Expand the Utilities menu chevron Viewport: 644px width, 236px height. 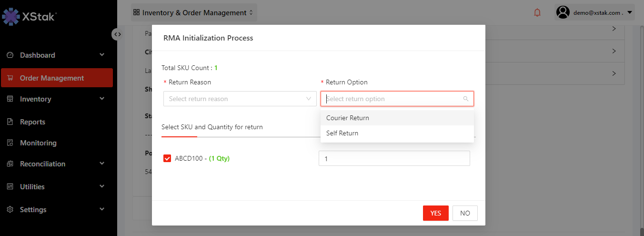102,187
